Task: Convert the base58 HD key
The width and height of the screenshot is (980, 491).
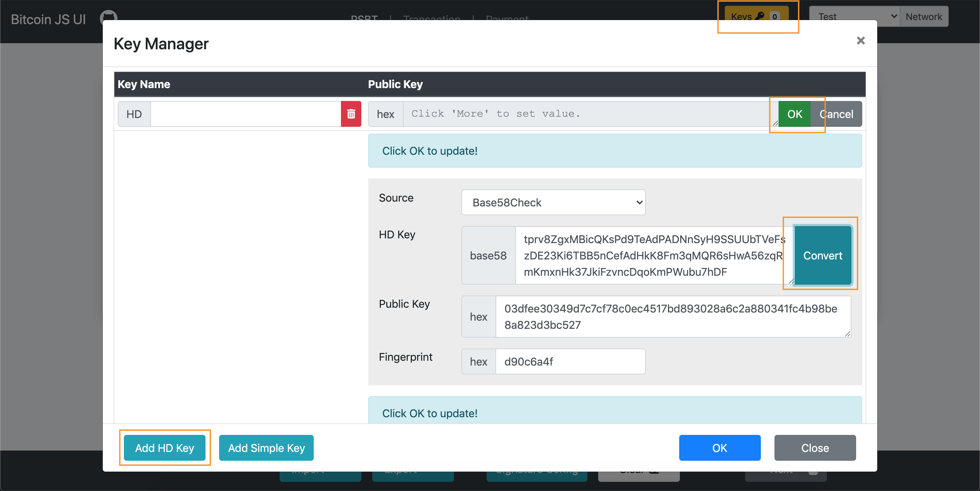Action: point(822,255)
